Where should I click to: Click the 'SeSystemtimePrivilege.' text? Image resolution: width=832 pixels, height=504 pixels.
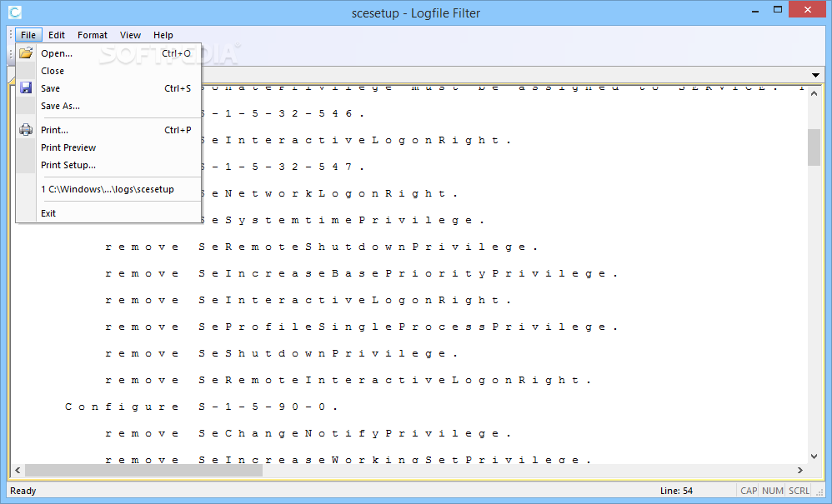click(343, 220)
